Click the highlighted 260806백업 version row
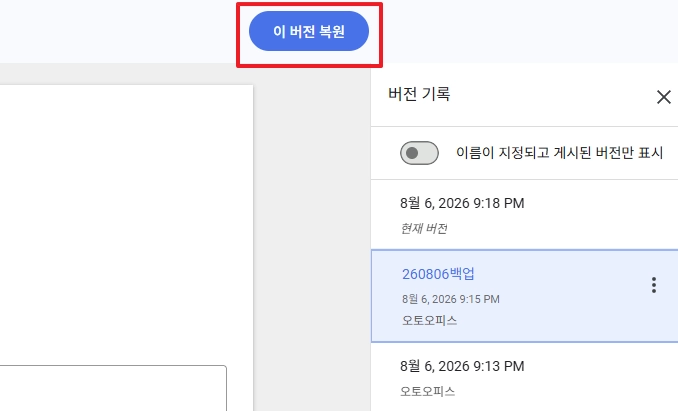 coord(524,296)
